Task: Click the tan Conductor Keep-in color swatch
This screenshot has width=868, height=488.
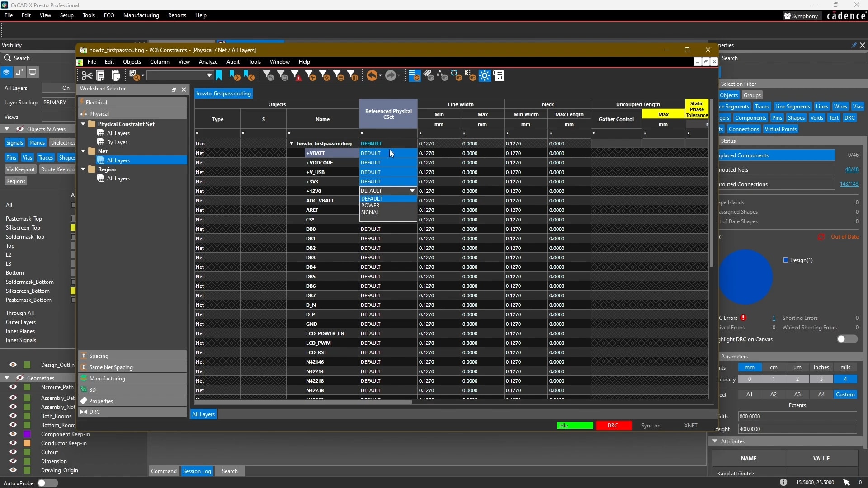Action: pyautogui.click(x=27, y=443)
